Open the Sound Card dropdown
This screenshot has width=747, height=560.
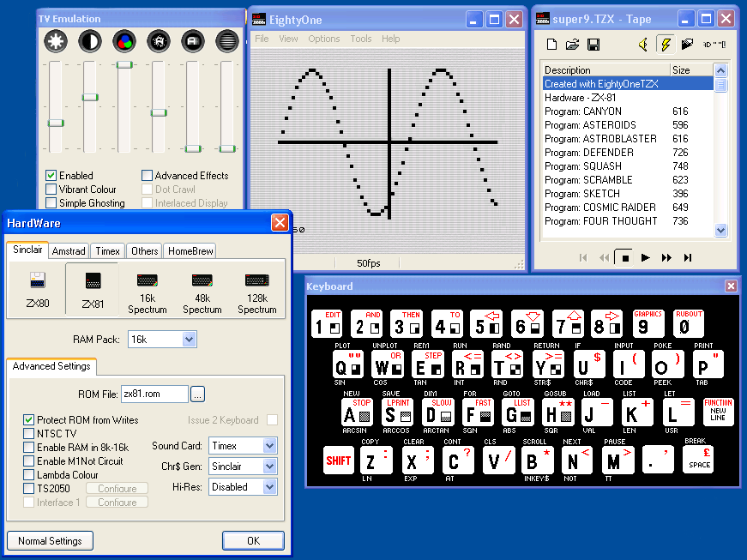click(269, 446)
